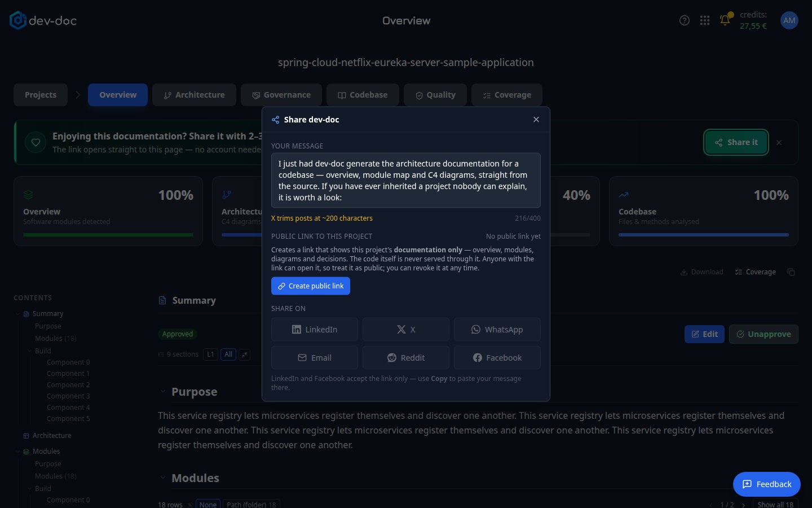The height and width of the screenshot is (508, 812).
Task: Collapse Modules in the contents tree
Action: point(17,452)
